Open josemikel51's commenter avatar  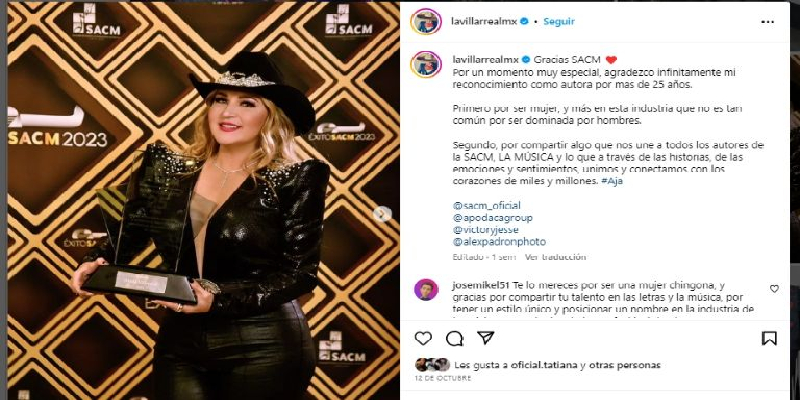(x=426, y=290)
